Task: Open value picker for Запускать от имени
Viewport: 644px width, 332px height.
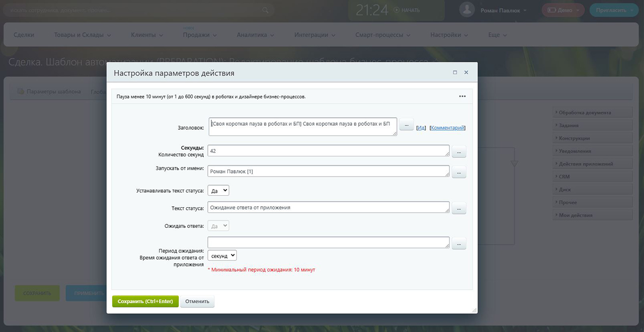Action: (x=459, y=172)
